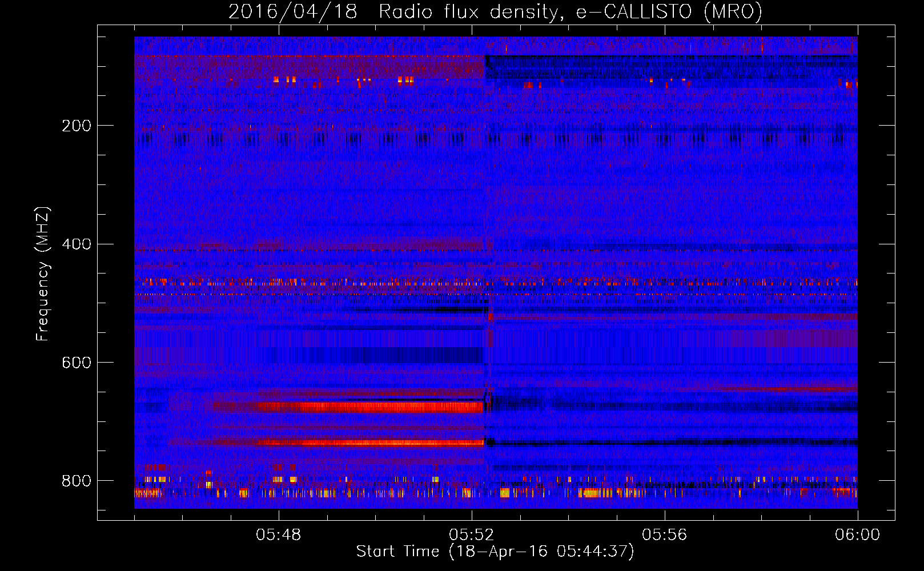The image size is (924, 571).
Task: Click the 05:48 time tick label
Action: (x=279, y=535)
